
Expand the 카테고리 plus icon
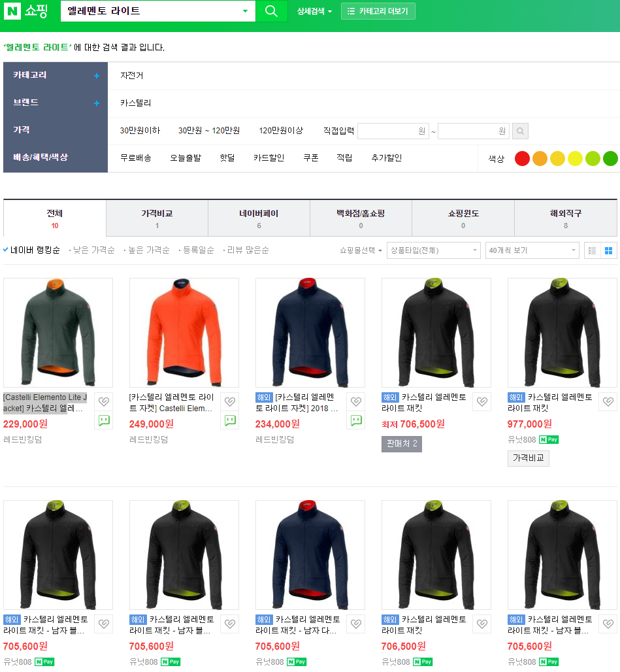[x=97, y=76]
